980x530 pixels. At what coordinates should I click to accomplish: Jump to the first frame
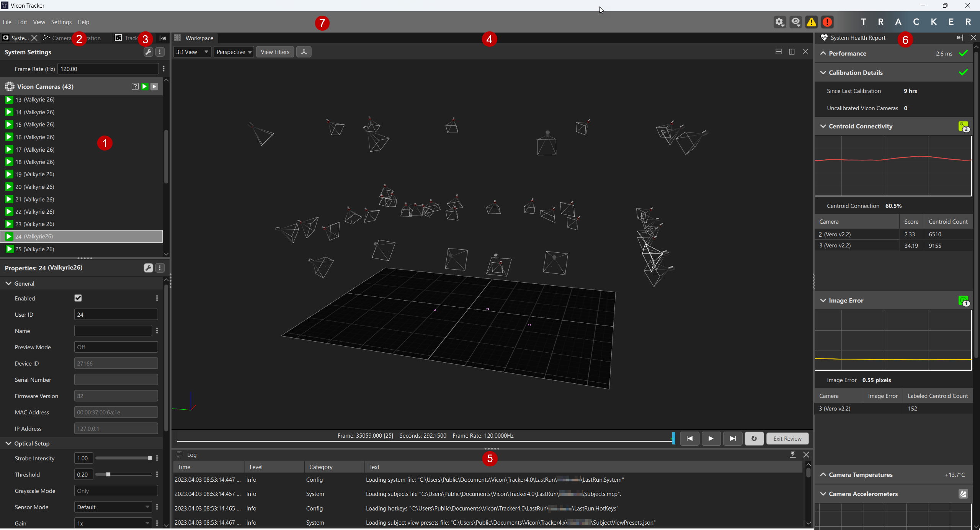(x=689, y=439)
